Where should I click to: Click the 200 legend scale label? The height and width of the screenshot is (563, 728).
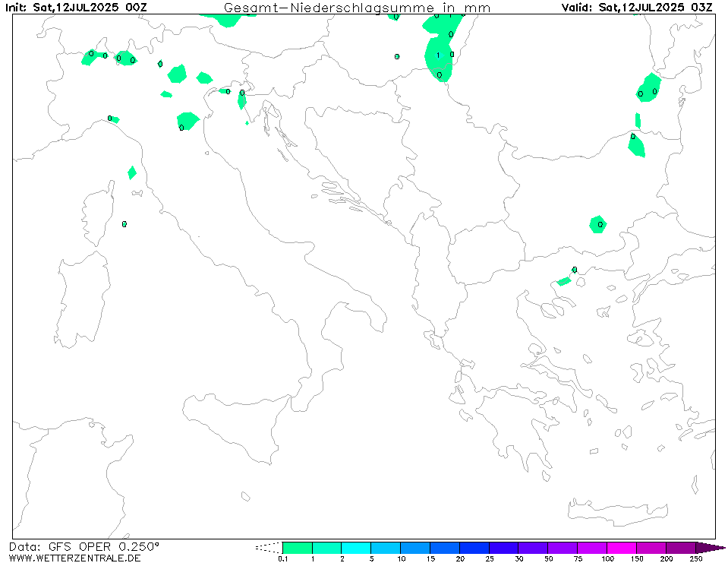click(667, 558)
